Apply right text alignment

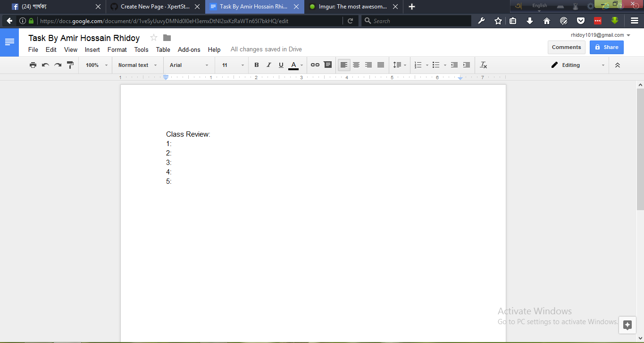pos(368,65)
